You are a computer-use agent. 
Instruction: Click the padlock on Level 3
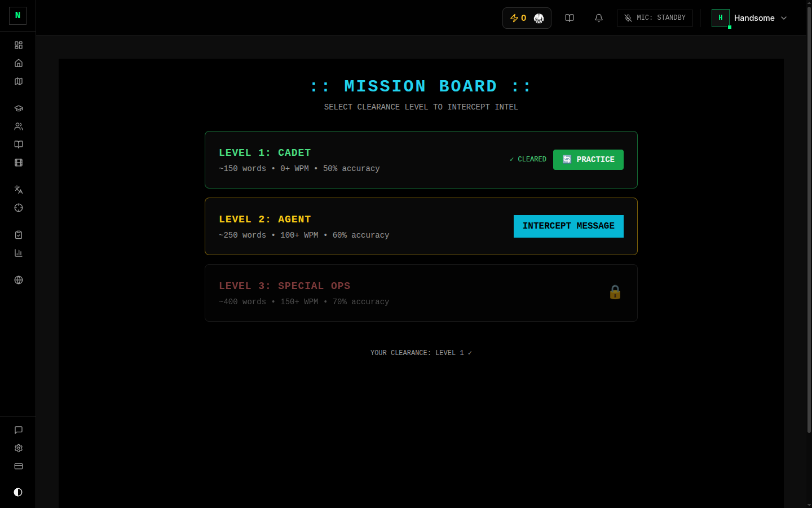pyautogui.click(x=615, y=292)
